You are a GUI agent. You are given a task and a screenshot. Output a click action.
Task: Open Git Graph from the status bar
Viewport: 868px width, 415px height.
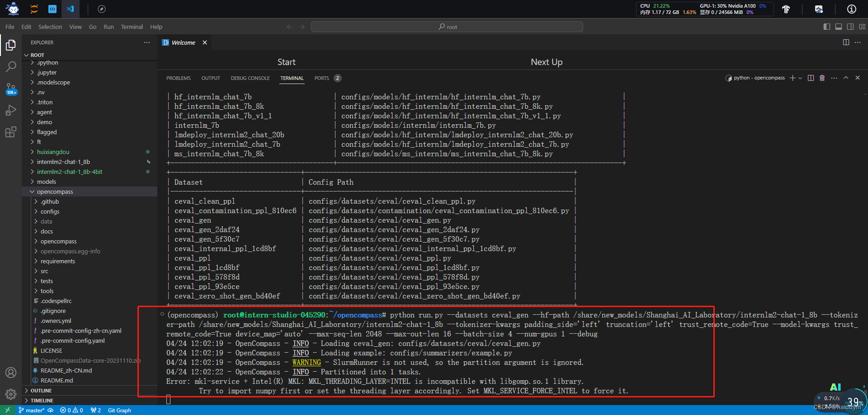click(x=119, y=410)
